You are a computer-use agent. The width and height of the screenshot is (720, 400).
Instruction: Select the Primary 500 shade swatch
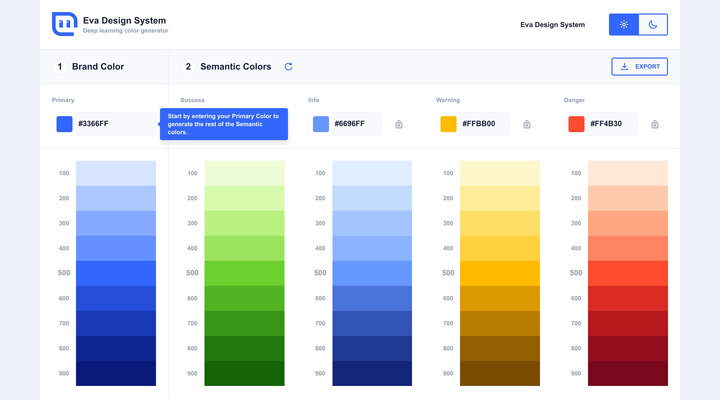tap(116, 273)
